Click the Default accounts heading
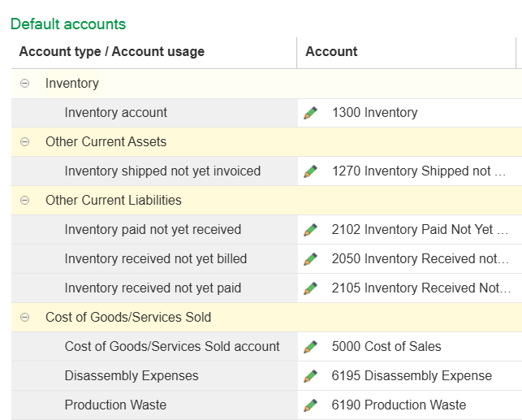 tap(68, 24)
